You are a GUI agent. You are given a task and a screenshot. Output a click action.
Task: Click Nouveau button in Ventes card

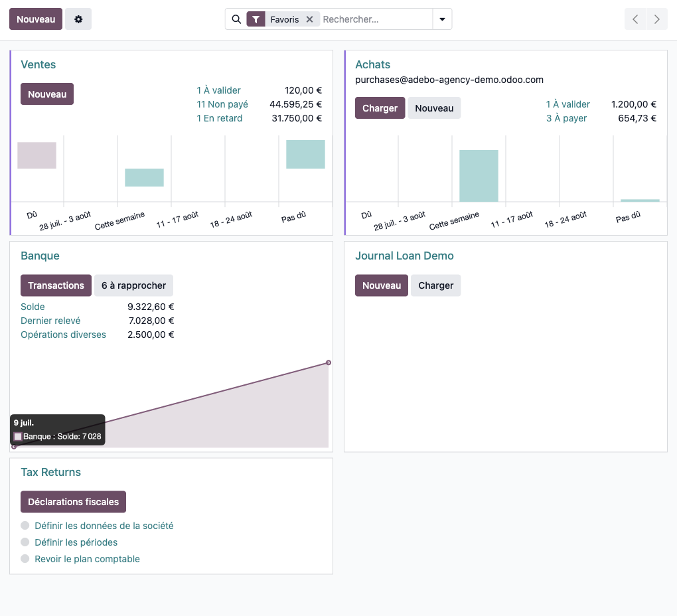(47, 94)
